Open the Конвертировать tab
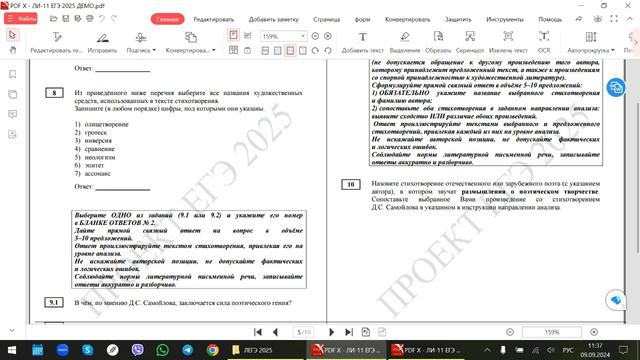640x360 pixels. tap(407, 19)
